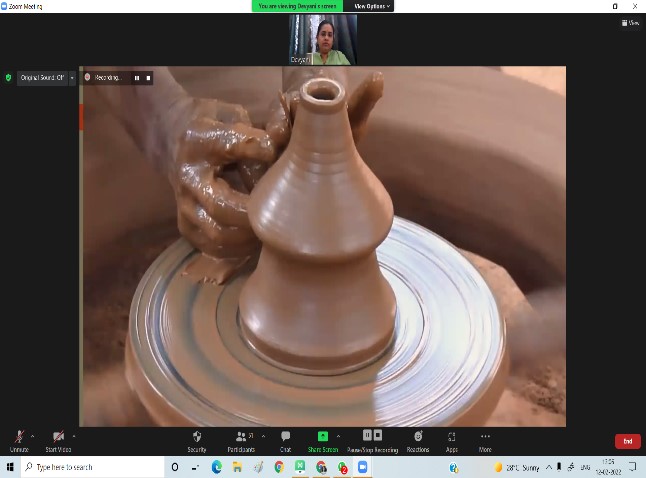
Task: Expand the video options arrow beside Start Video
Action: click(x=74, y=435)
